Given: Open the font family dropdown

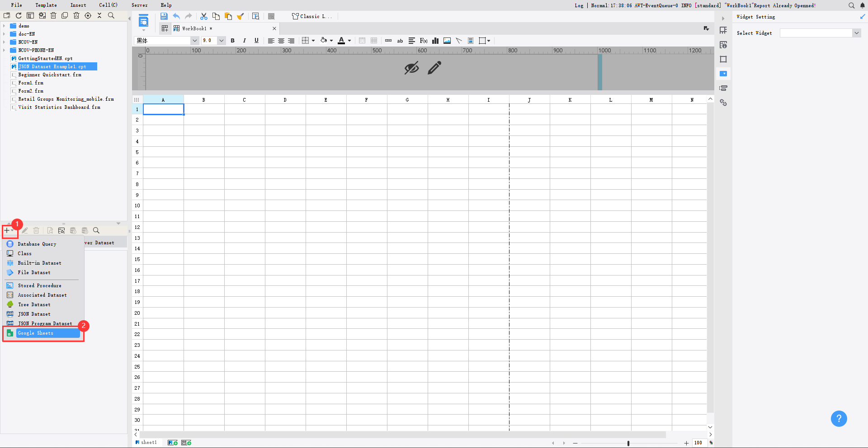Looking at the screenshot, I should [194, 41].
